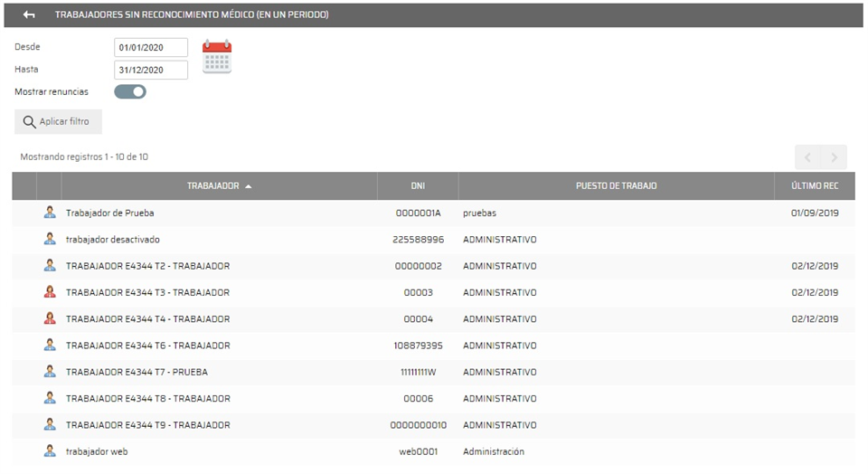Go back using the arrow icon
Viewport: 868px width, 474px height.
pyautogui.click(x=29, y=15)
